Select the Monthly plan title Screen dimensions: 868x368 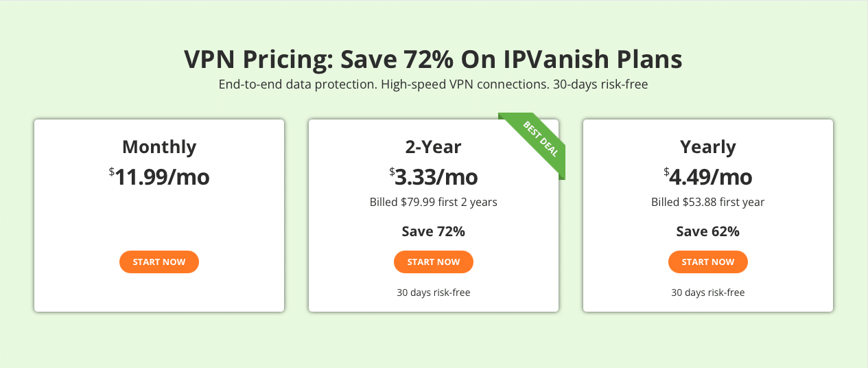[159, 147]
